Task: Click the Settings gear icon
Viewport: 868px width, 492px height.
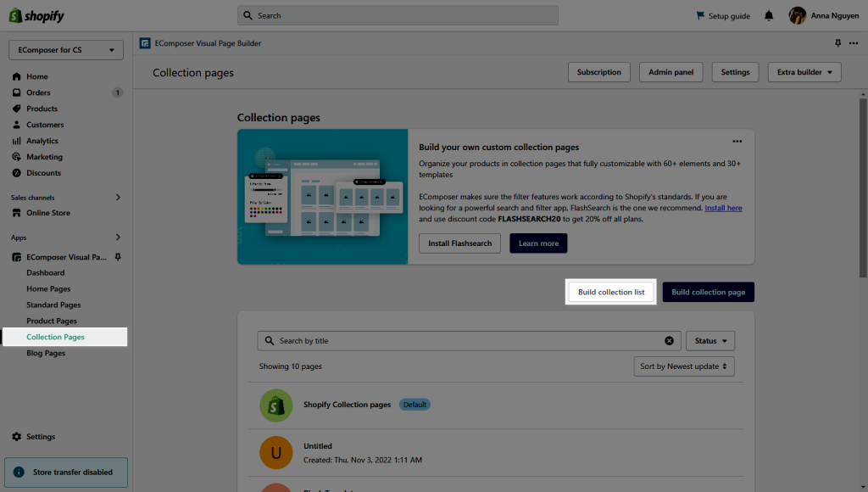Action: coord(17,437)
